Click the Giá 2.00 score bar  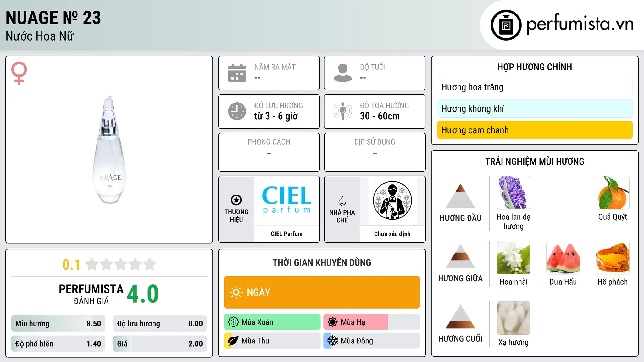pos(160,344)
